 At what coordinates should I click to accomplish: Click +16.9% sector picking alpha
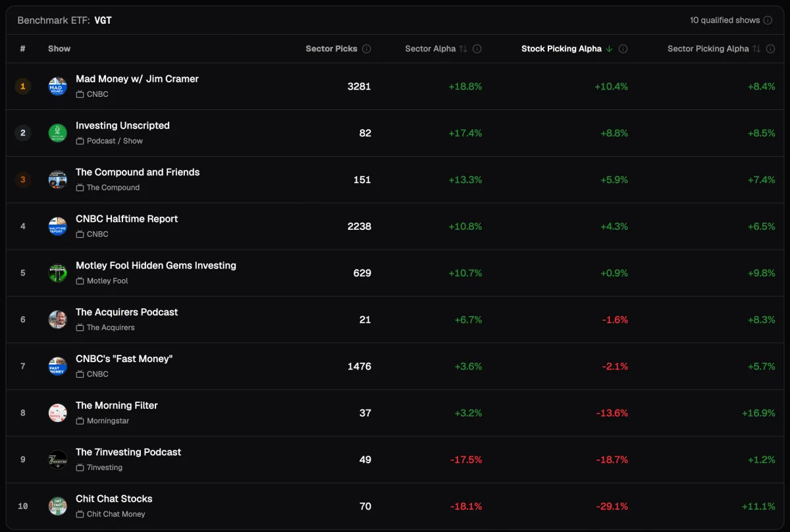tap(758, 413)
